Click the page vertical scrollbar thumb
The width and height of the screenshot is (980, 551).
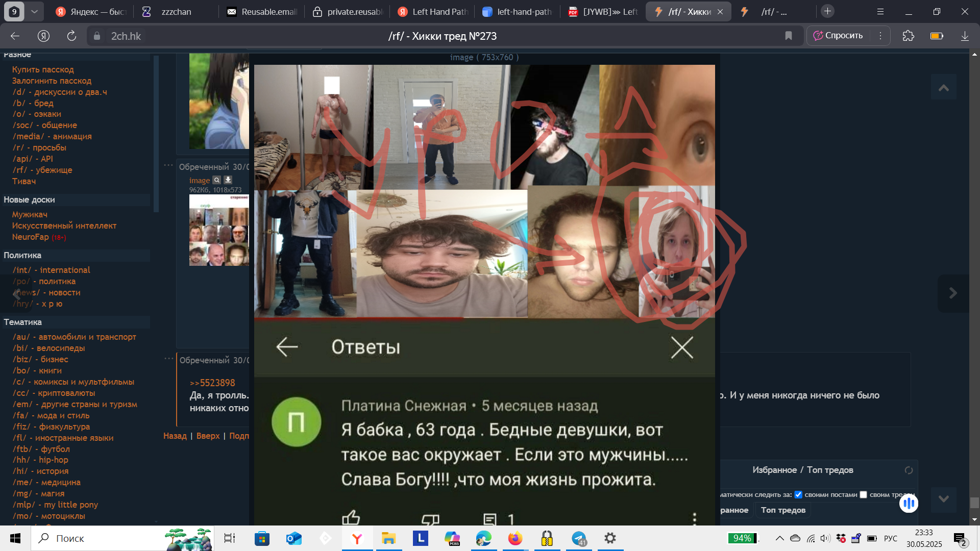tap(974, 503)
